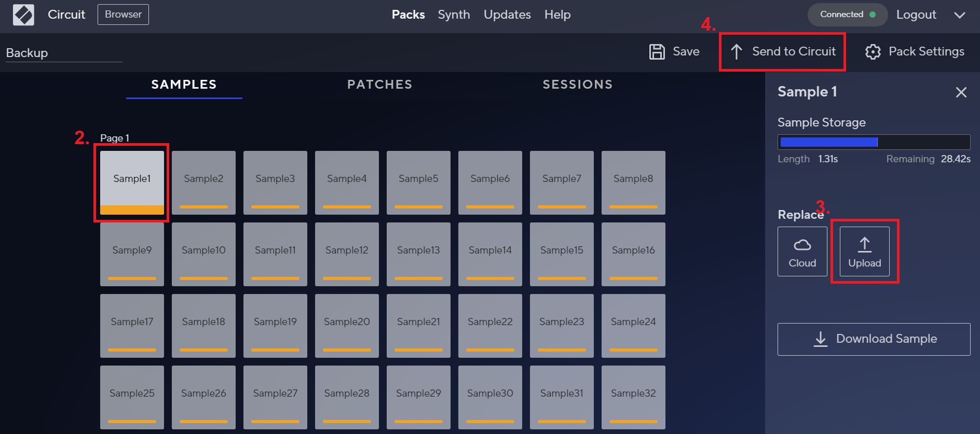Select the Sample15 pad
Viewport: 980px width, 434px height.
coord(562,254)
